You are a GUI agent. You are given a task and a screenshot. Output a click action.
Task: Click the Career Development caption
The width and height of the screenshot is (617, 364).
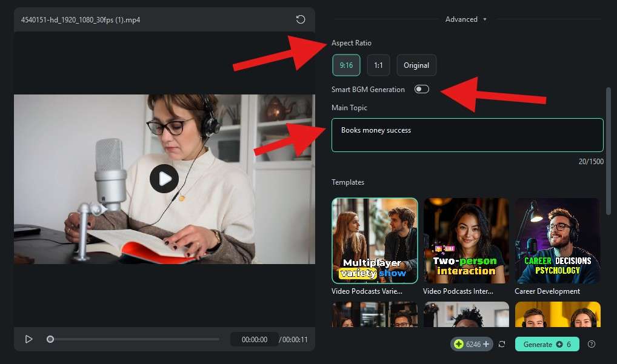coord(547,291)
